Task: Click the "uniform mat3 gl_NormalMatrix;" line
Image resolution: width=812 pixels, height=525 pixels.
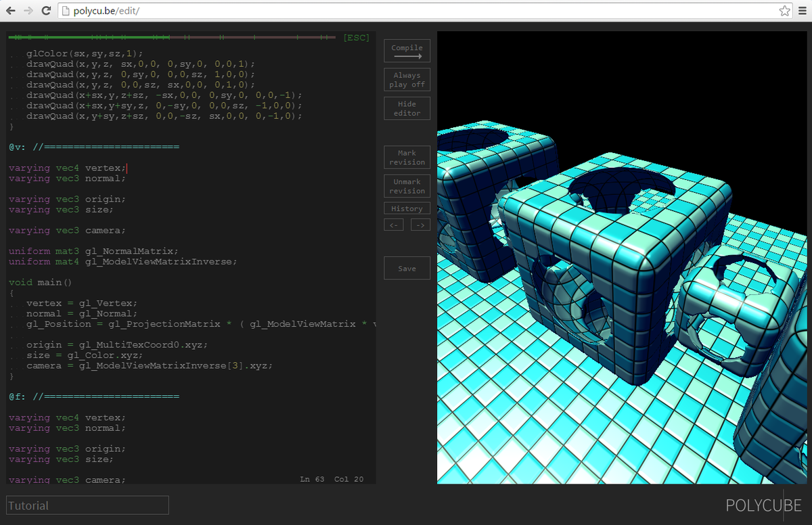Action: (93, 251)
